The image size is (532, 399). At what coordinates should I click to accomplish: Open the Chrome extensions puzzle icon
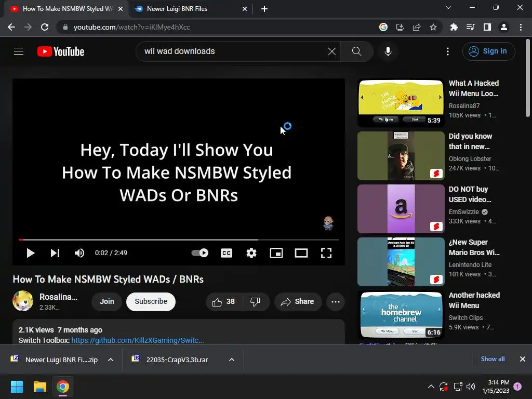(454, 27)
